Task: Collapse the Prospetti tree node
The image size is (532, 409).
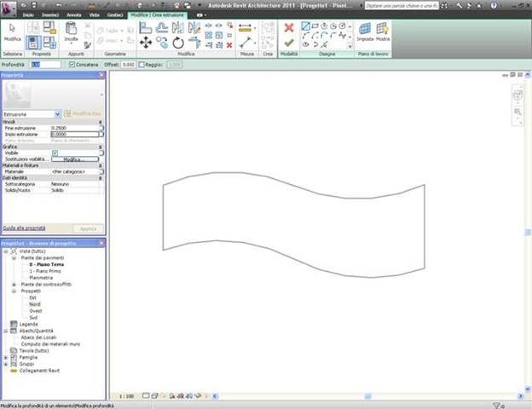Action: pyautogui.click(x=14, y=291)
